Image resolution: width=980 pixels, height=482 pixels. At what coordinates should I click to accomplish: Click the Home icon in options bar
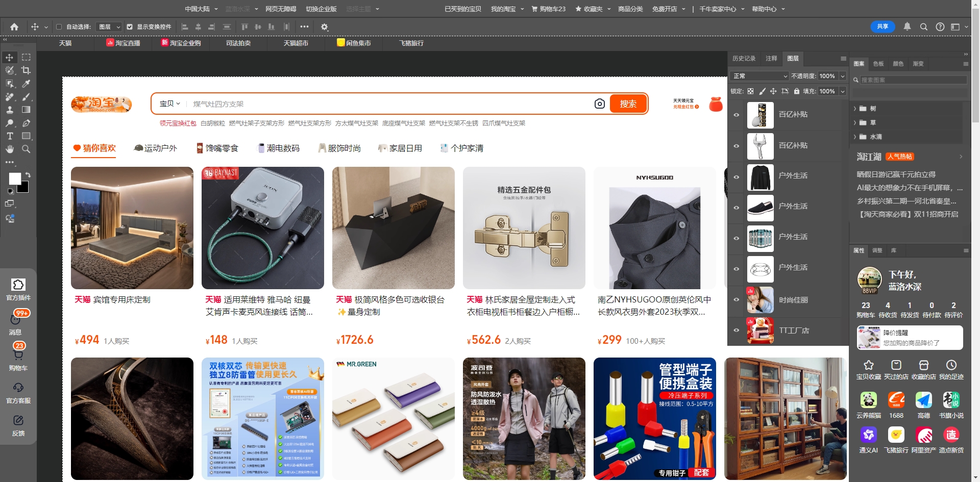pyautogui.click(x=14, y=27)
